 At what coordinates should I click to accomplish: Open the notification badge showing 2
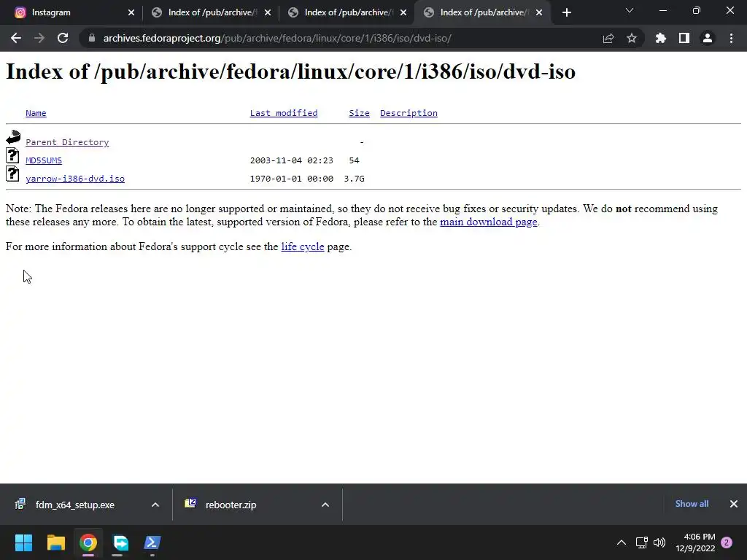[727, 542]
